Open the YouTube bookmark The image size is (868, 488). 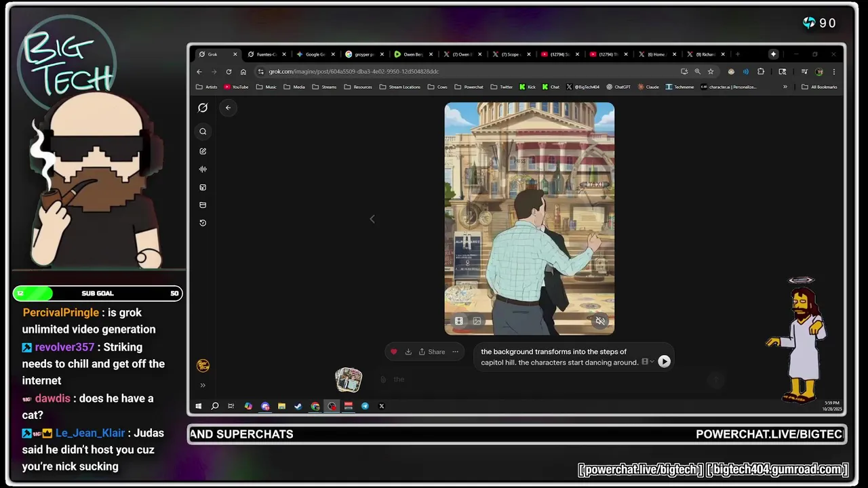tap(236, 87)
